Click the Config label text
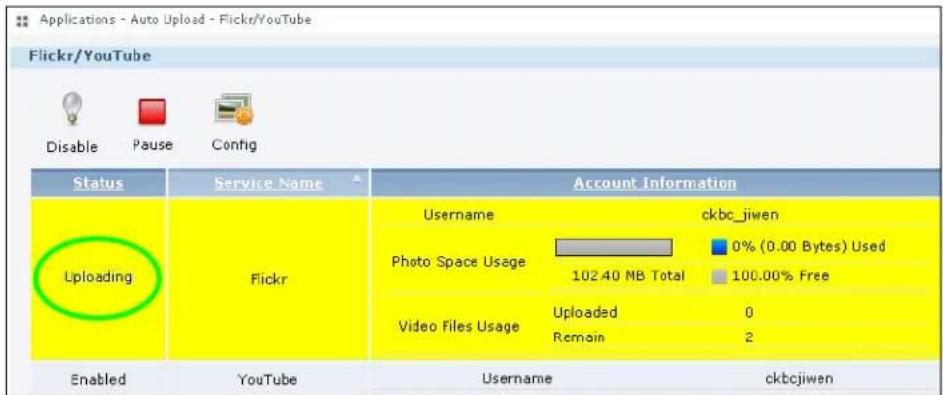 coord(234,145)
